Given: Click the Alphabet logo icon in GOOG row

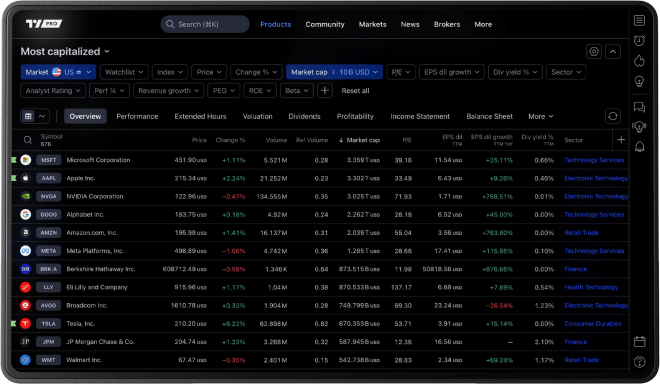Looking at the screenshot, I should click(x=26, y=214).
